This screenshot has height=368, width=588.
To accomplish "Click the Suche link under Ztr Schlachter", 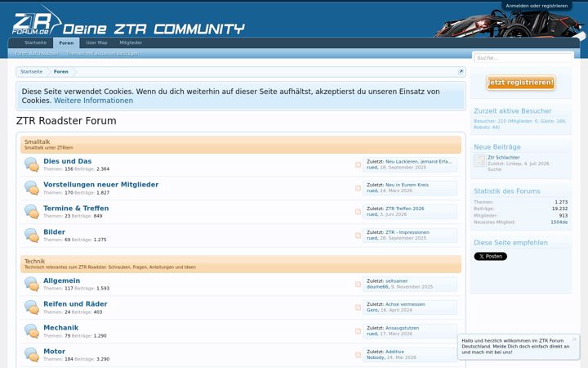I will (x=494, y=169).
